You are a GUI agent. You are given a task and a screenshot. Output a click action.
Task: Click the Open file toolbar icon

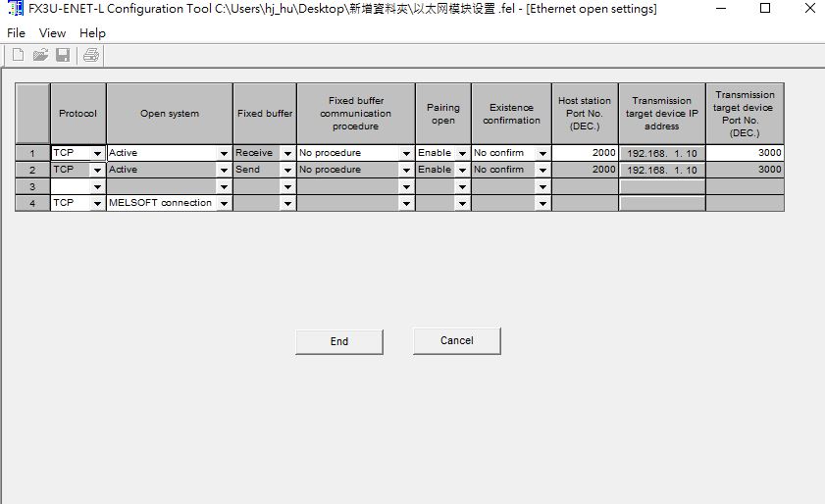40,55
